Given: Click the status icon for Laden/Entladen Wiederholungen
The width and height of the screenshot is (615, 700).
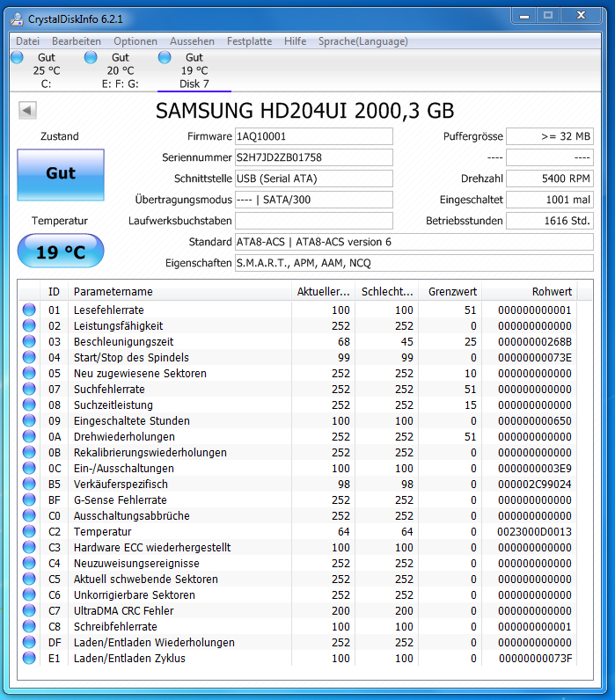Looking at the screenshot, I should pyautogui.click(x=29, y=643).
